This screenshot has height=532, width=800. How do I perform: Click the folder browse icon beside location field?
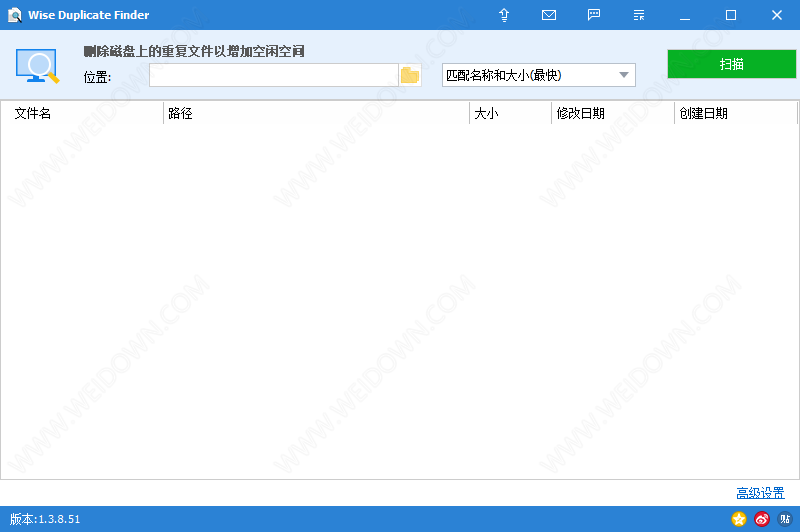point(410,75)
